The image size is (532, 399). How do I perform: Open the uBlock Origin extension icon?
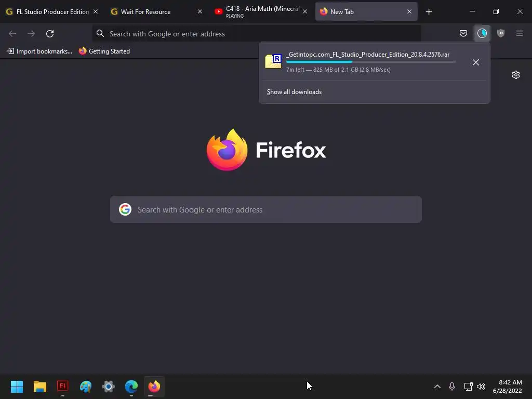[x=500, y=33]
